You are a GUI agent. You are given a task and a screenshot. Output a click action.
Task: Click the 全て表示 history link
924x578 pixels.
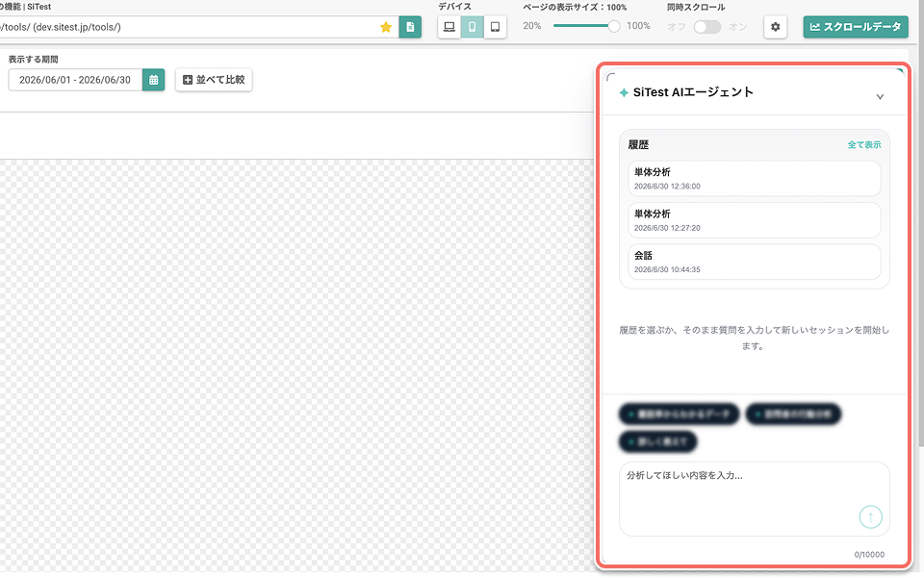tap(864, 145)
